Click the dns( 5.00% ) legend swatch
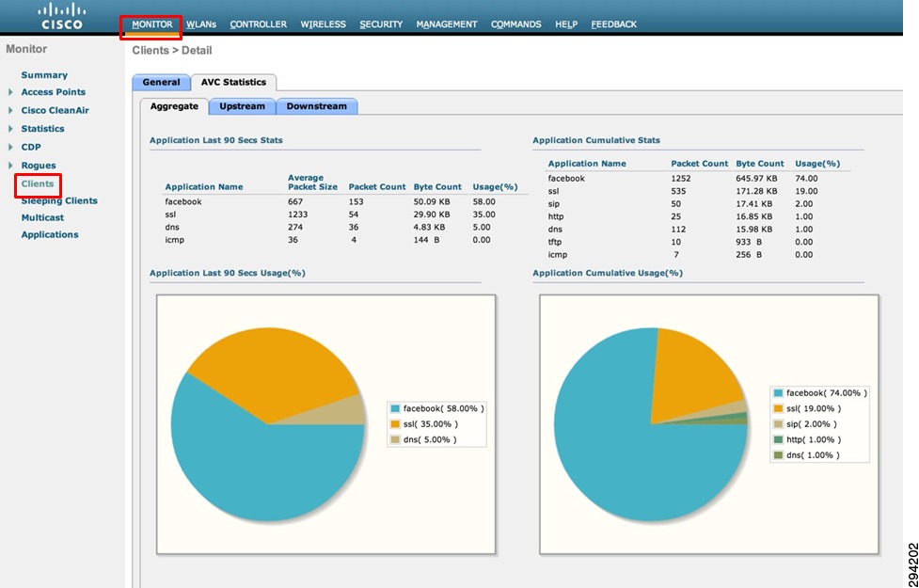This screenshot has height=588, width=919. (x=395, y=439)
